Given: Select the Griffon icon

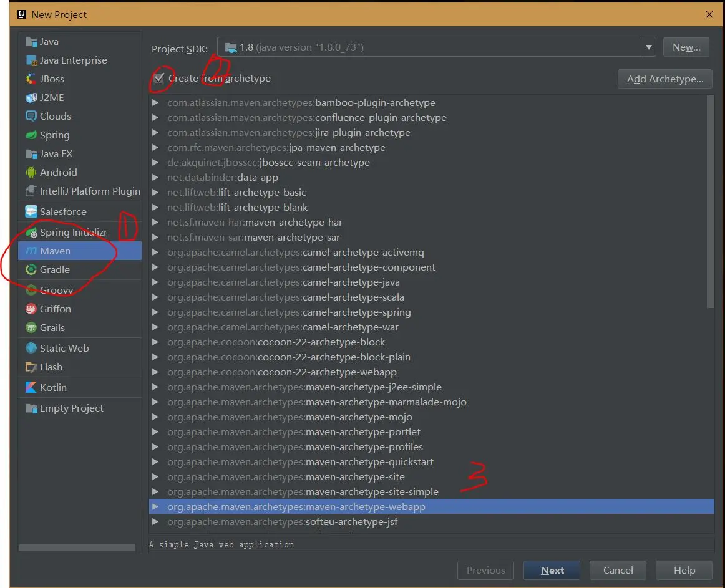Looking at the screenshot, I should (x=31, y=309).
